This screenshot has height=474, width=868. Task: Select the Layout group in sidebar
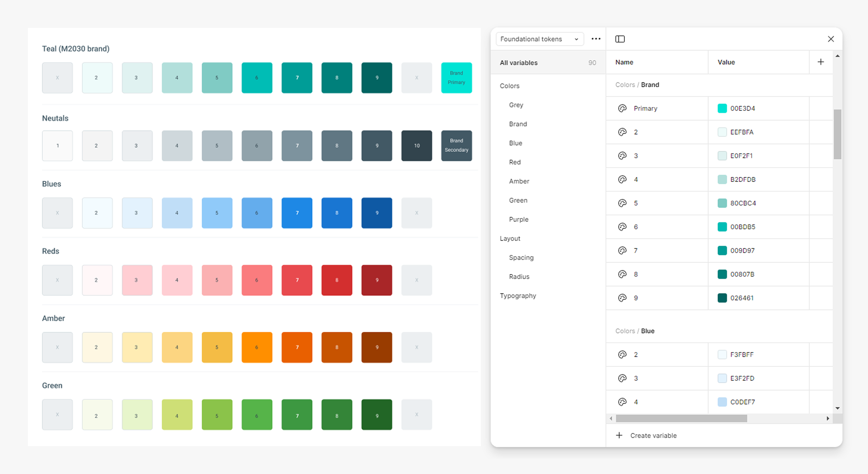tap(510, 239)
